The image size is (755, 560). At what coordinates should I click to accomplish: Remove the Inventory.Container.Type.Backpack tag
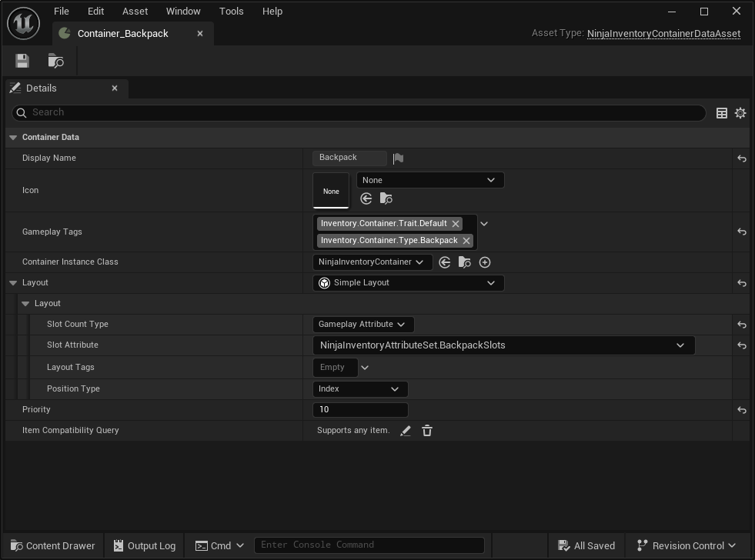[x=466, y=240]
